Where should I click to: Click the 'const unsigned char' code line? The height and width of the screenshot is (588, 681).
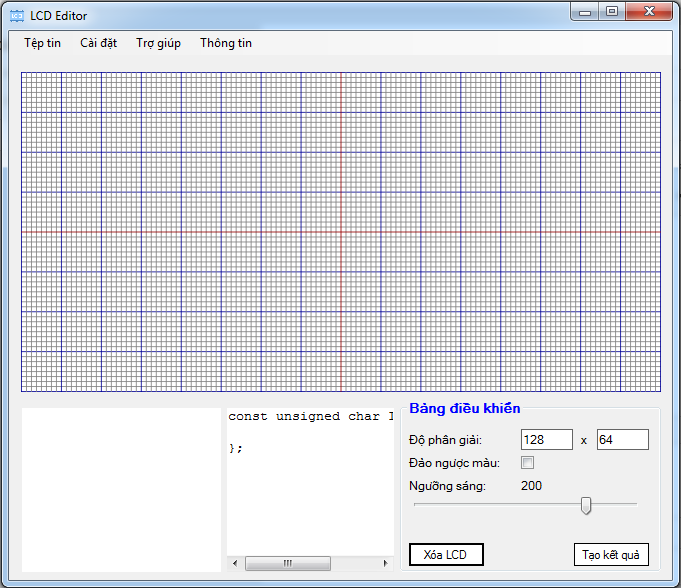tap(311, 416)
